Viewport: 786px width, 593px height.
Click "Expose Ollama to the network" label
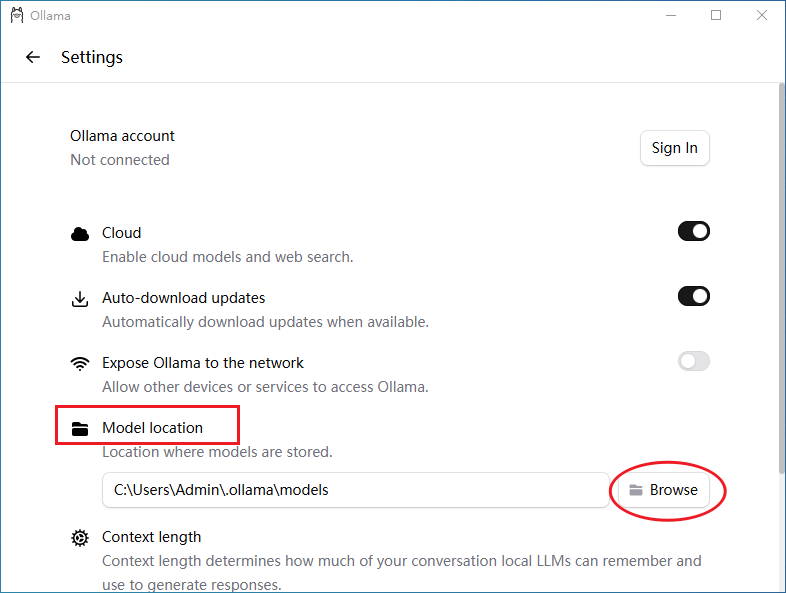203,363
